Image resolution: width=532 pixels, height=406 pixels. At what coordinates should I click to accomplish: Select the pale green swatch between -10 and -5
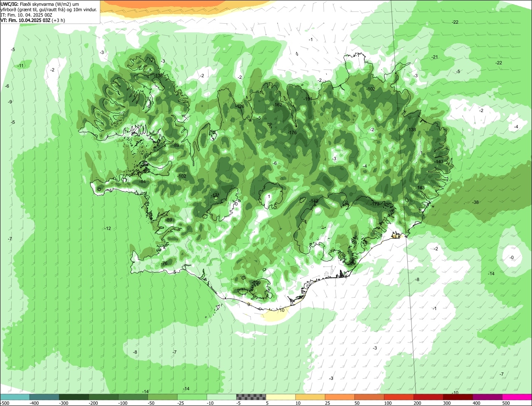pyautogui.click(x=221, y=397)
